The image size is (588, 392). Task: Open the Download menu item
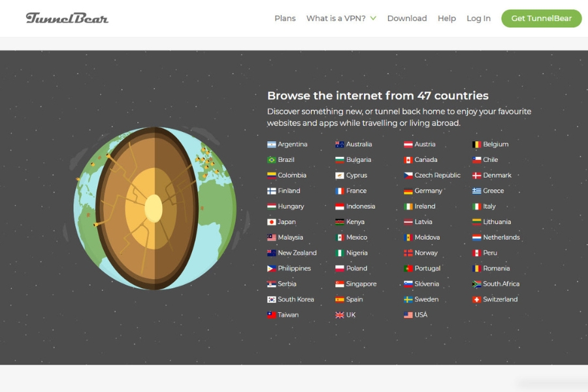[406, 18]
